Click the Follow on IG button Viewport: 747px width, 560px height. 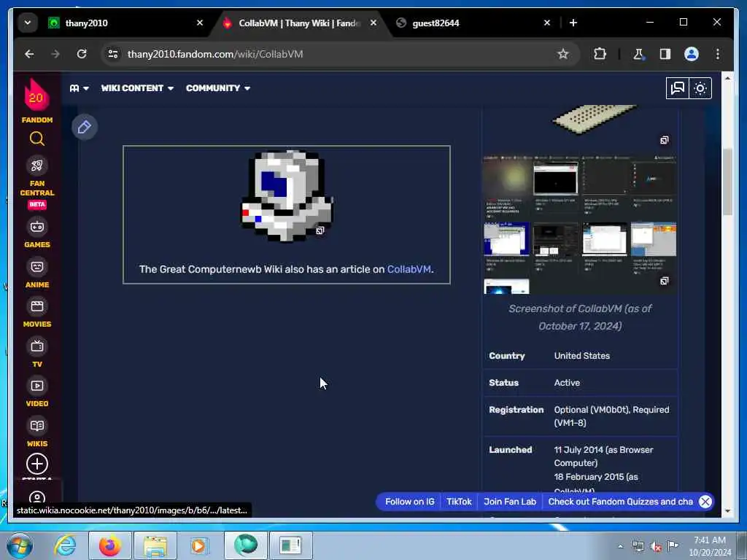click(x=409, y=502)
